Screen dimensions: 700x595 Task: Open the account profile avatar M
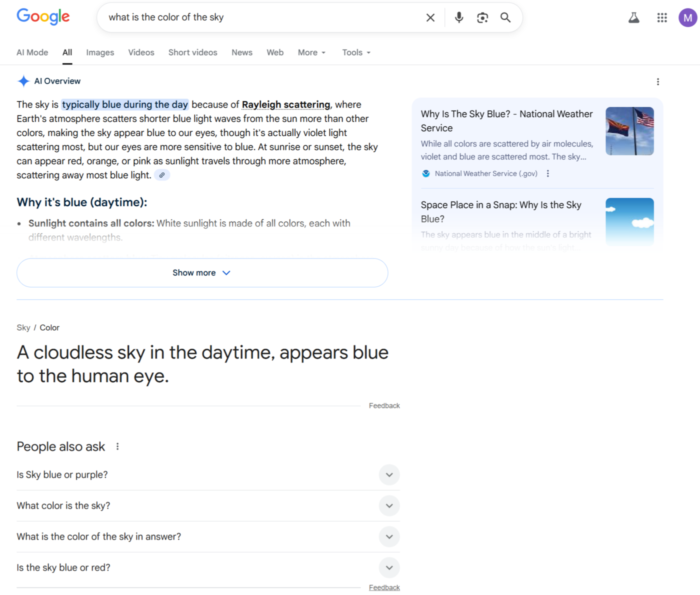(x=687, y=18)
